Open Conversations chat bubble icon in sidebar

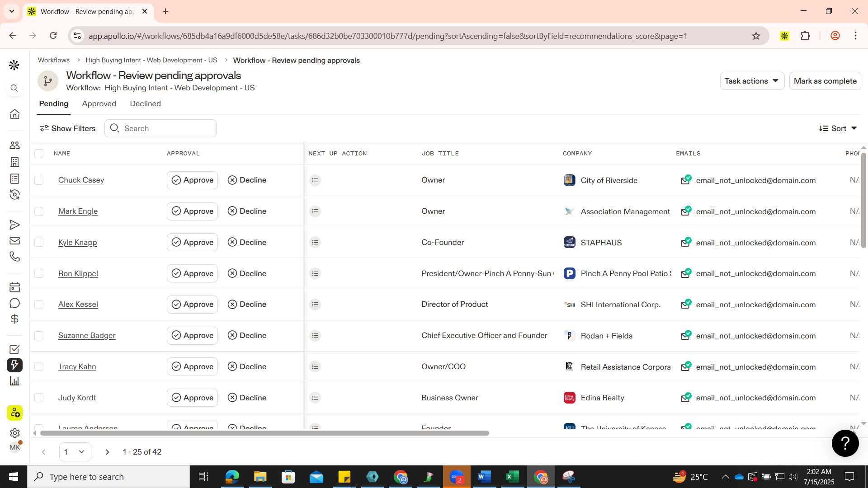coord(14,303)
